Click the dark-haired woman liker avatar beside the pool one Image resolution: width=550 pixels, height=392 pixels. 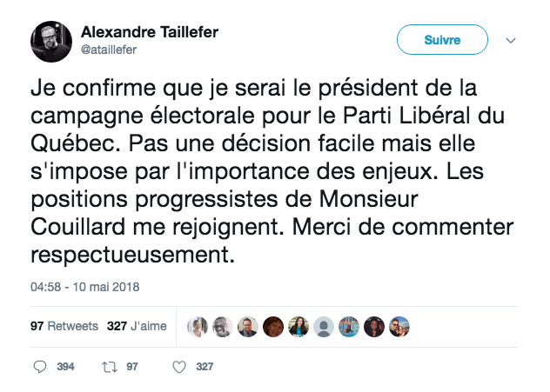(374, 326)
